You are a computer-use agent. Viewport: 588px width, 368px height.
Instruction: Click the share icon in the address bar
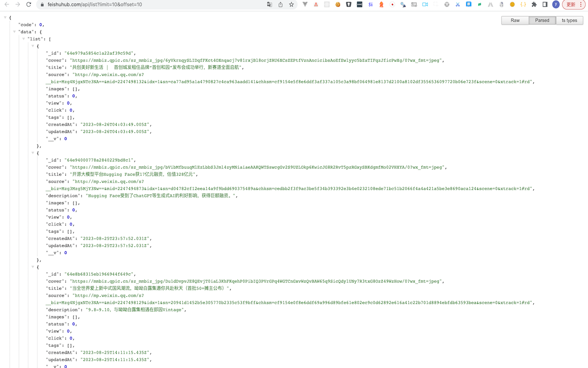281,4
